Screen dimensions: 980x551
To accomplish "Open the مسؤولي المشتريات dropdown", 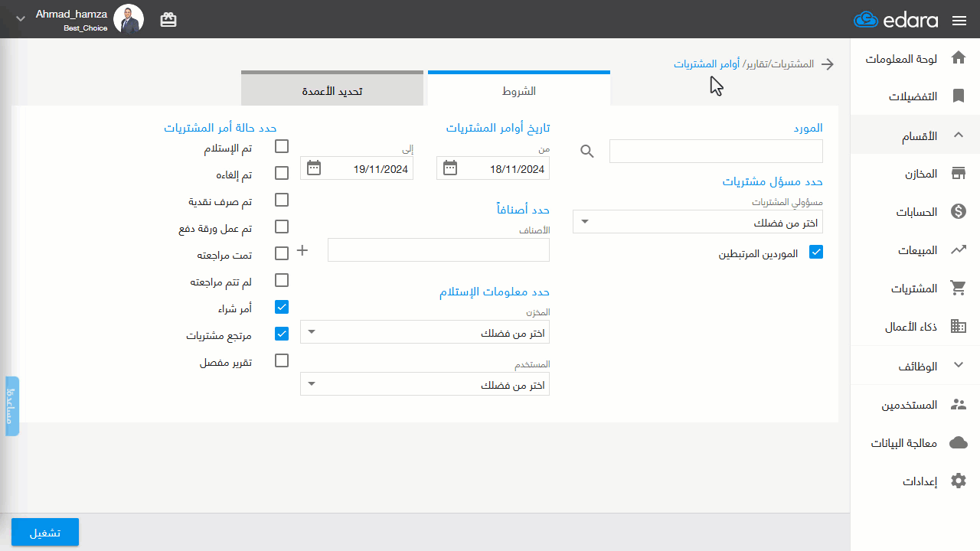I will coord(697,222).
